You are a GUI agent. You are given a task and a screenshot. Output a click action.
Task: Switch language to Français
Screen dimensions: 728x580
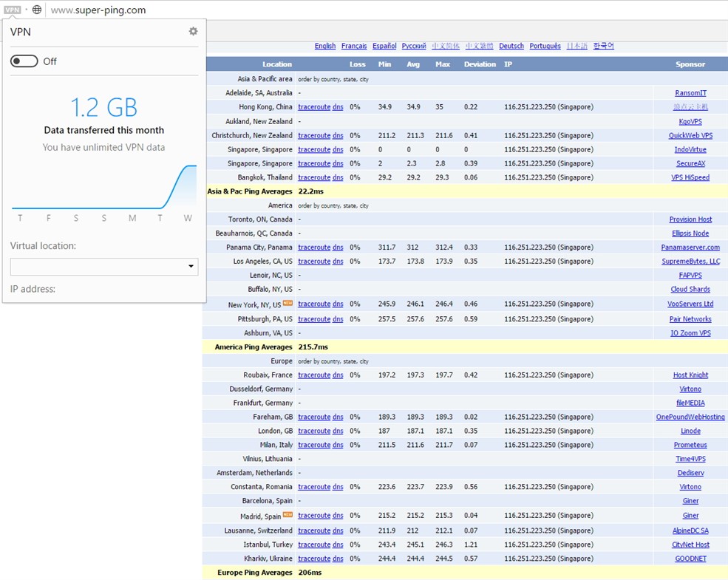point(354,46)
